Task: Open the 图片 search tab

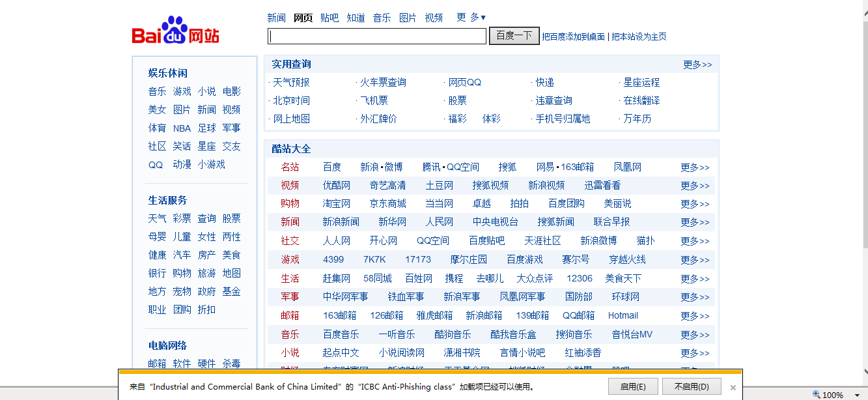Action: pos(408,18)
